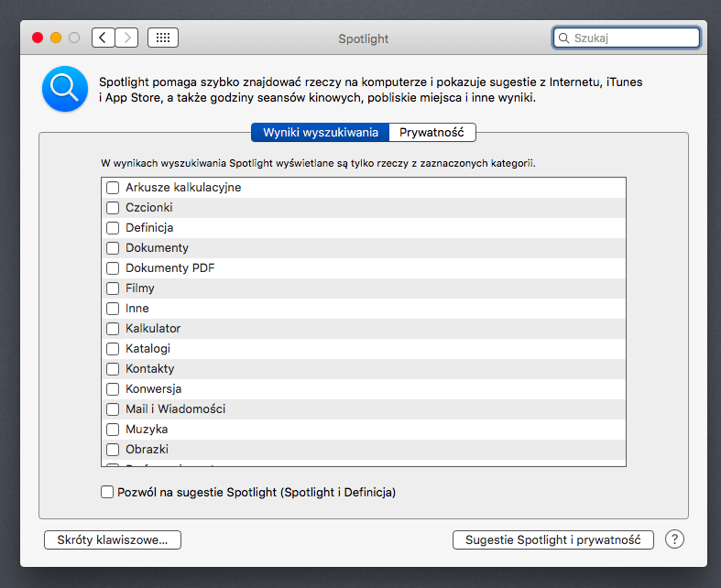Click the back navigation arrow
Screen dimensions: 721x588
pos(104,38)
